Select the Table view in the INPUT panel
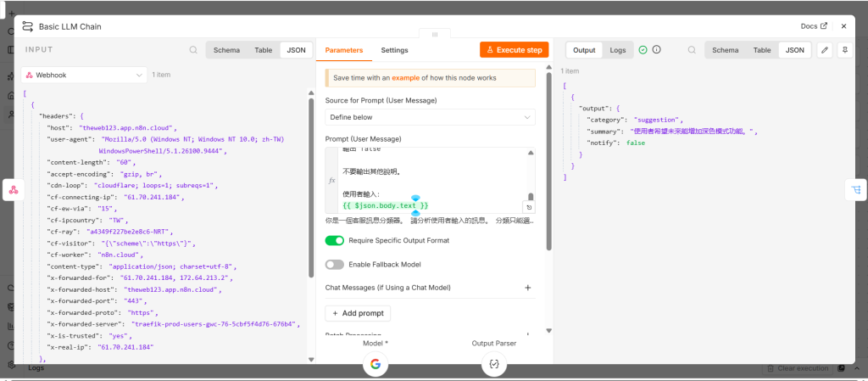Screen dimensions: 868x381 click(x=264, y=50)
